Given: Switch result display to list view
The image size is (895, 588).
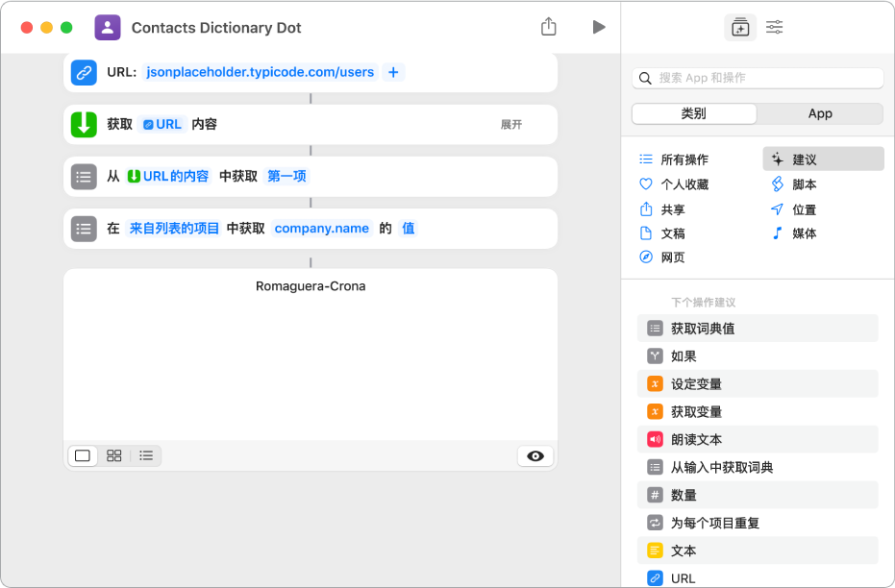Looking at the screenshot, I should (145, 455).
